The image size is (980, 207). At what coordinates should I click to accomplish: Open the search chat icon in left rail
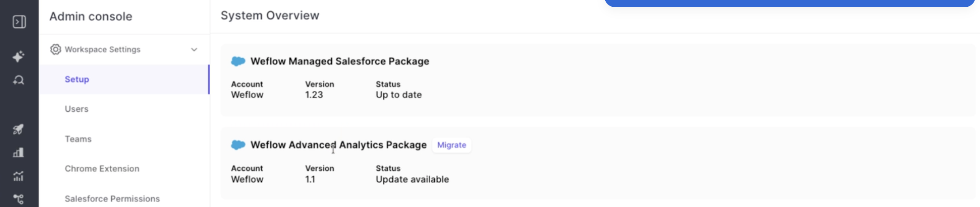[19, 80]
